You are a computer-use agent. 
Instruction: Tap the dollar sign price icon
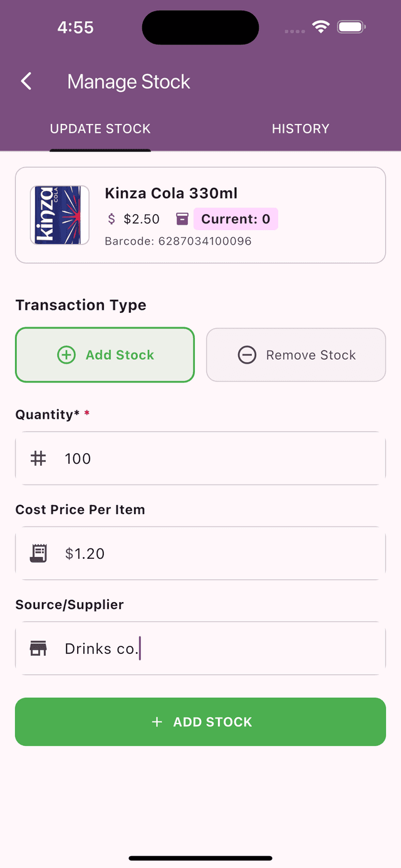(112, 219)
